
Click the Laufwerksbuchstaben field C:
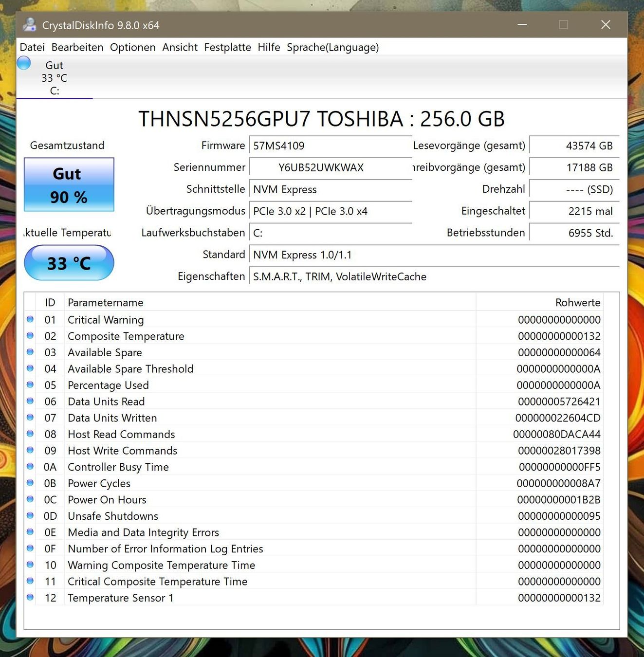click(331, 233)
